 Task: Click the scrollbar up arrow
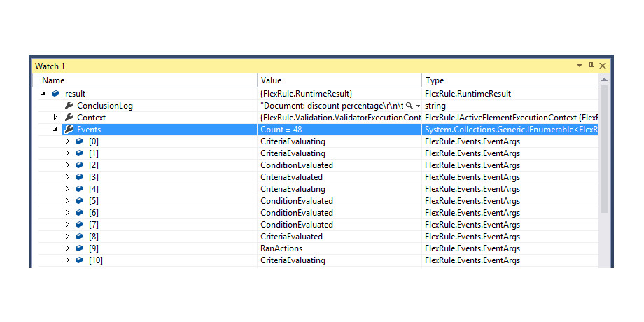coord(604,80)
